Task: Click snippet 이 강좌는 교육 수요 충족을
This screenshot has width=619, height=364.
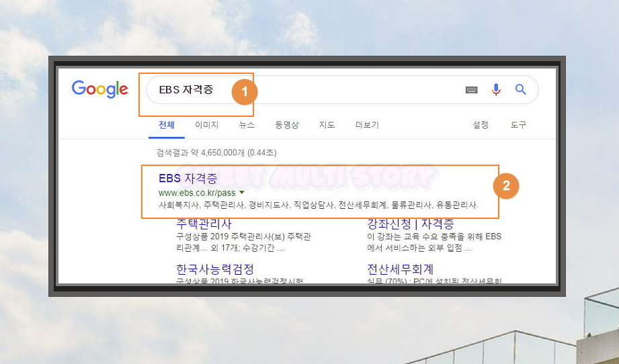Action: (434, 242)
